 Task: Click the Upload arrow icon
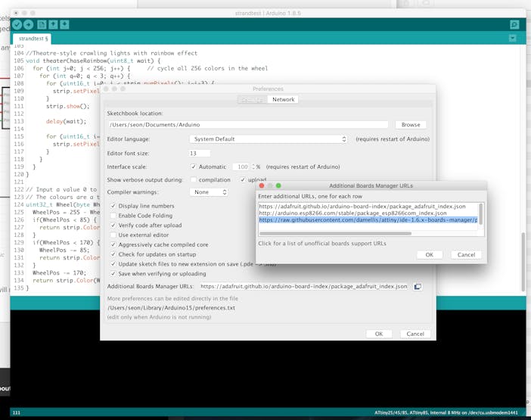point(29,24)
